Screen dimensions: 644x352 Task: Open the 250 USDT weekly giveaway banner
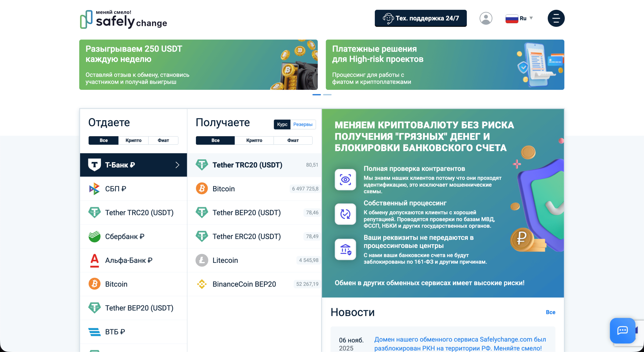198,65
